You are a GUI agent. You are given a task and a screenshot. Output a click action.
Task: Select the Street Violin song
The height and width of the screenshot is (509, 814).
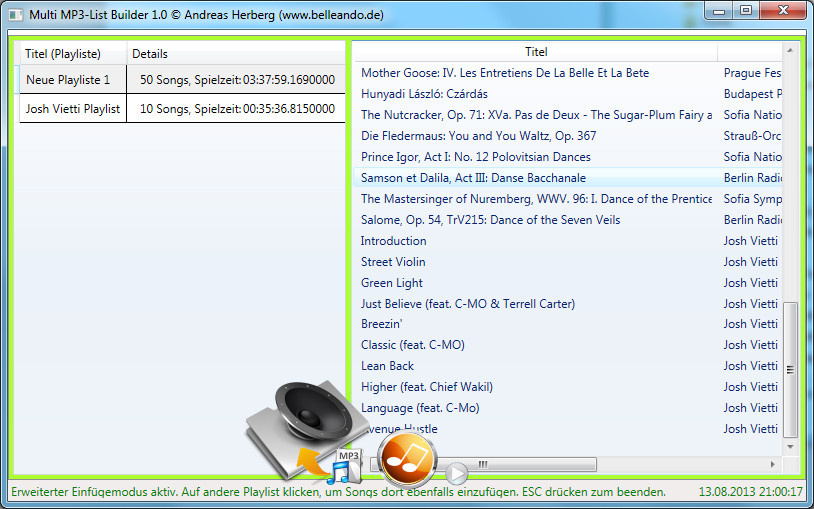[392, 262]
